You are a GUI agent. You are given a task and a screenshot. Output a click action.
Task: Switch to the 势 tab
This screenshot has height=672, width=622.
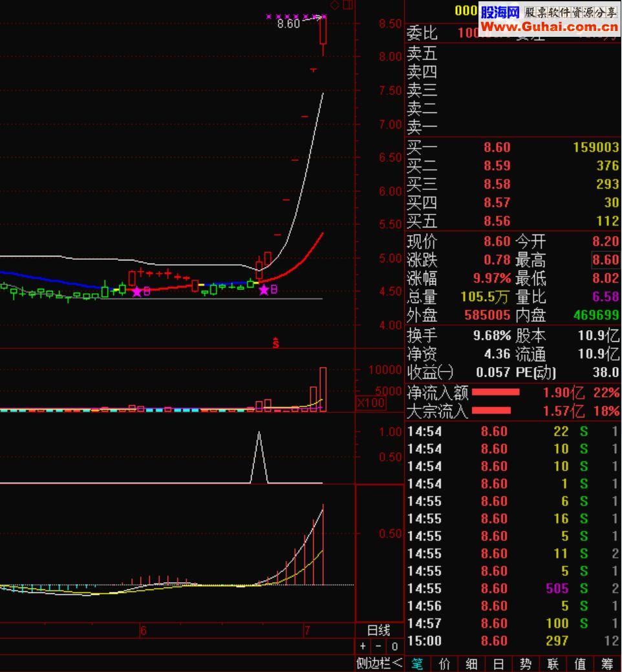click(x=526, y=664)
